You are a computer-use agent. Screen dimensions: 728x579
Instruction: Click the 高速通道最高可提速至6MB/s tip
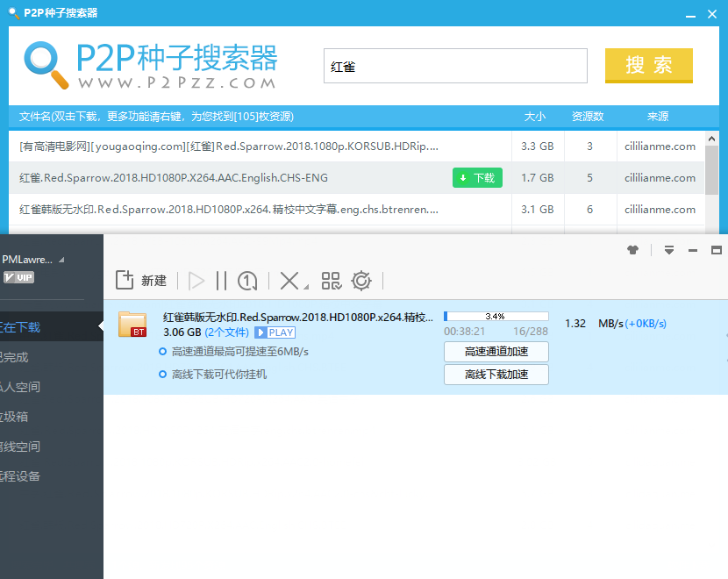(240, 352)
